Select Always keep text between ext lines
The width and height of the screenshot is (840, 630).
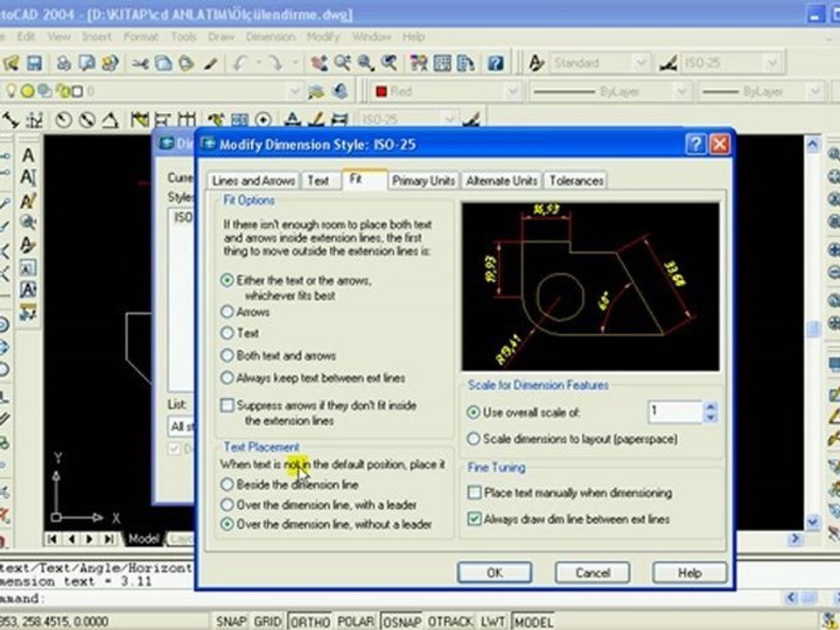coord(227,378)
